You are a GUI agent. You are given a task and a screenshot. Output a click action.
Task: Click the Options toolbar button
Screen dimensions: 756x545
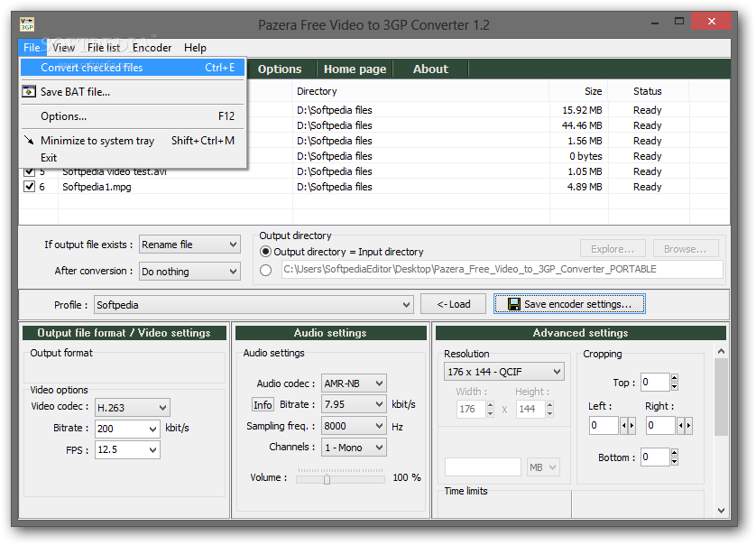280,69
